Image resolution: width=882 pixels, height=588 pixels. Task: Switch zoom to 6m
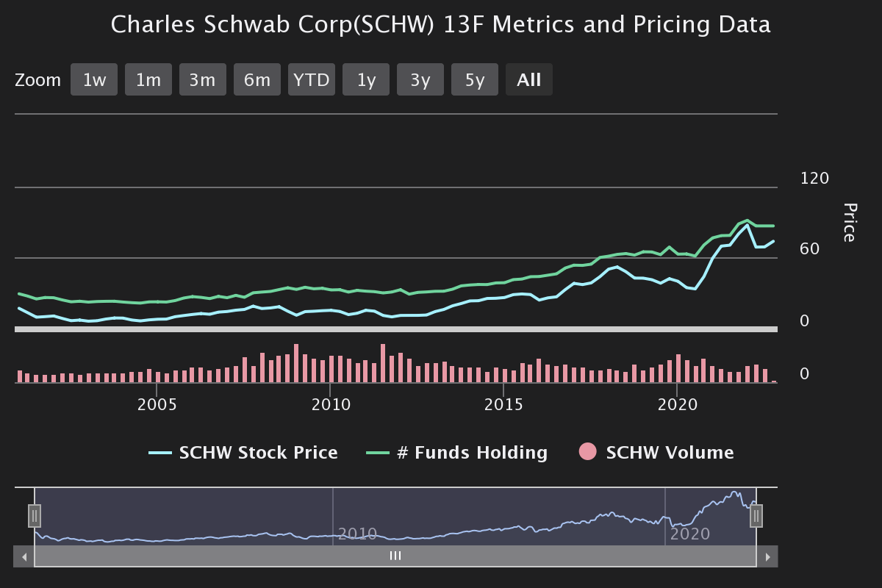[x=257, y=79]
